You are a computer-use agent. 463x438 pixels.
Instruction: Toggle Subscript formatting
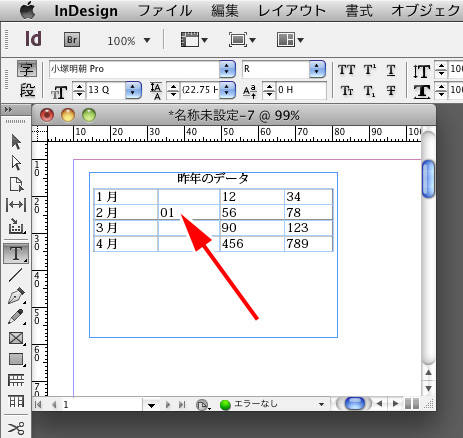click(369, 91)
